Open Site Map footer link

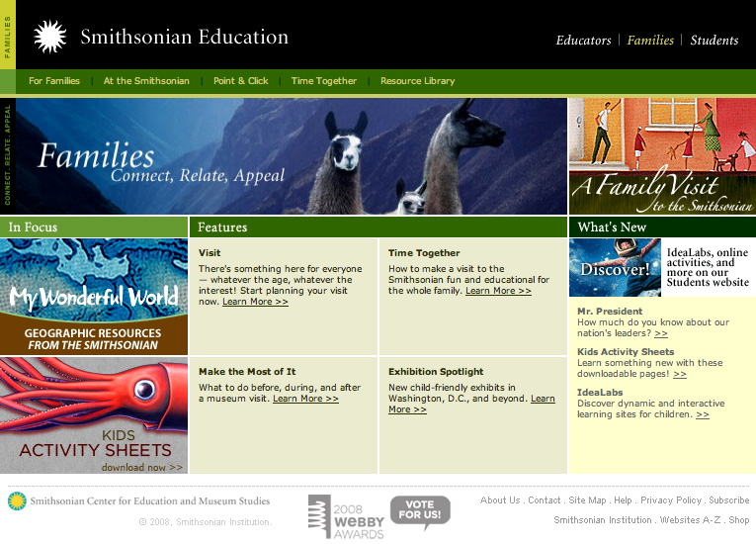[587, 500]
